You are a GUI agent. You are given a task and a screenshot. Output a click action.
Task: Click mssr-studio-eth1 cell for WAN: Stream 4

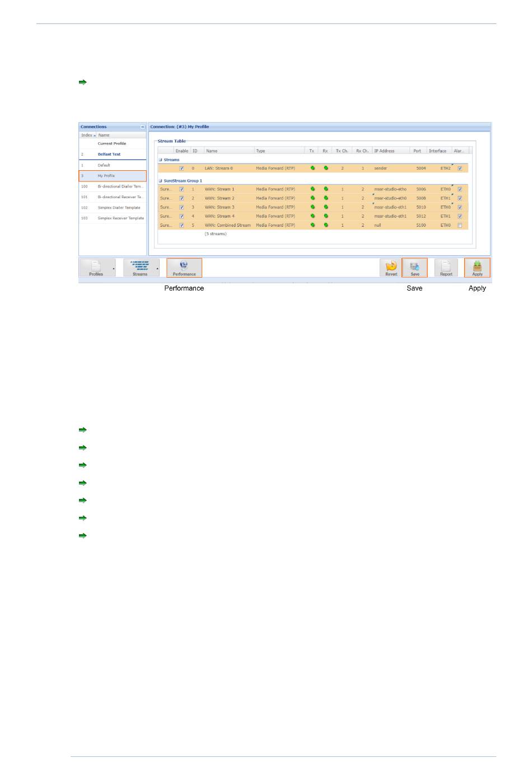click(390, 216)
